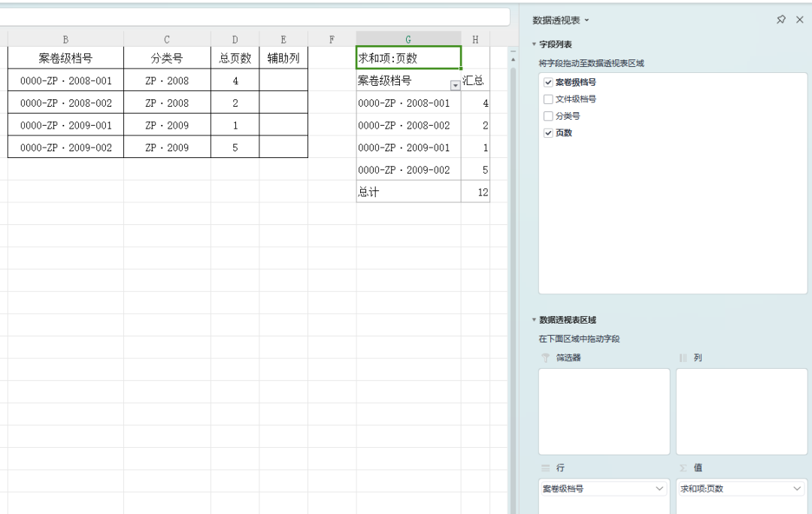
Task: Uncheck the 案卷级档号 field checkbox
Action: click(x=548, y=82)
